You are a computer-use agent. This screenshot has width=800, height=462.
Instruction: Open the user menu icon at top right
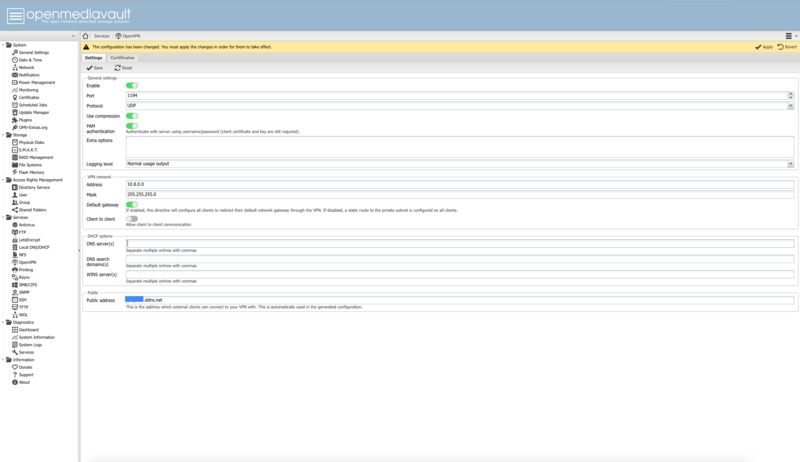789,36
